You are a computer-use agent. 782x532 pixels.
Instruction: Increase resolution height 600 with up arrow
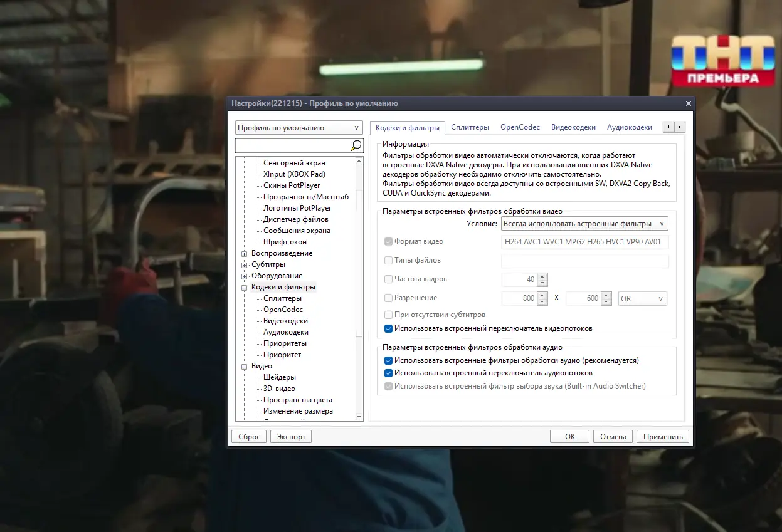pyautogui.click(x=606, y=295)
